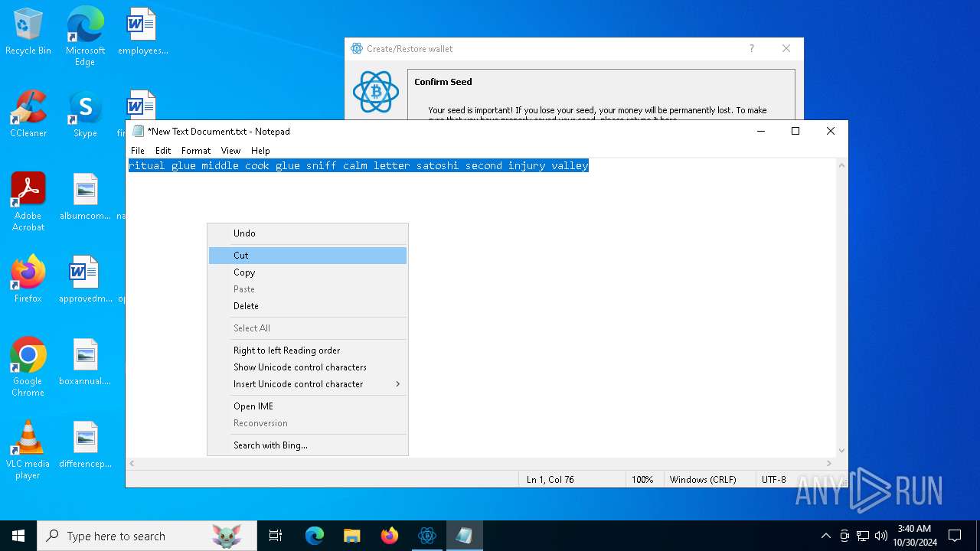Choose Undo in context menu
The width and height of the screenshot is (980, 551).
click(308, 233)
